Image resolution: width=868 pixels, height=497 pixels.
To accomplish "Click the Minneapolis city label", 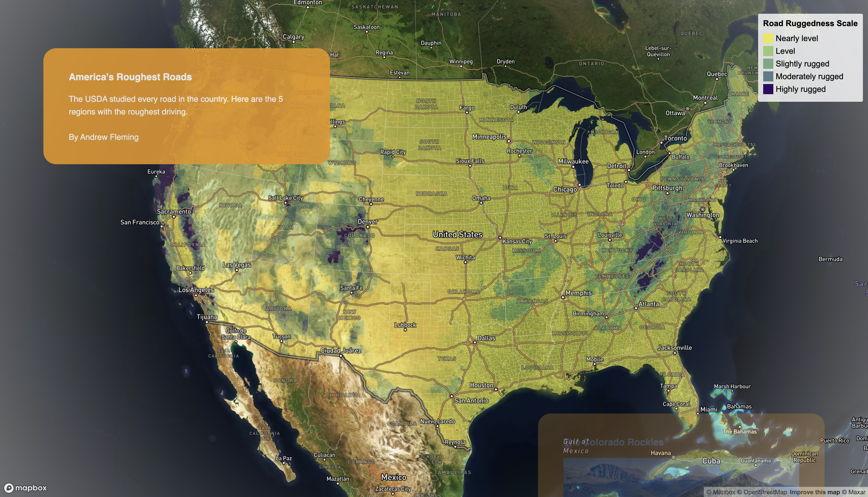I will (x=489, y=137).
